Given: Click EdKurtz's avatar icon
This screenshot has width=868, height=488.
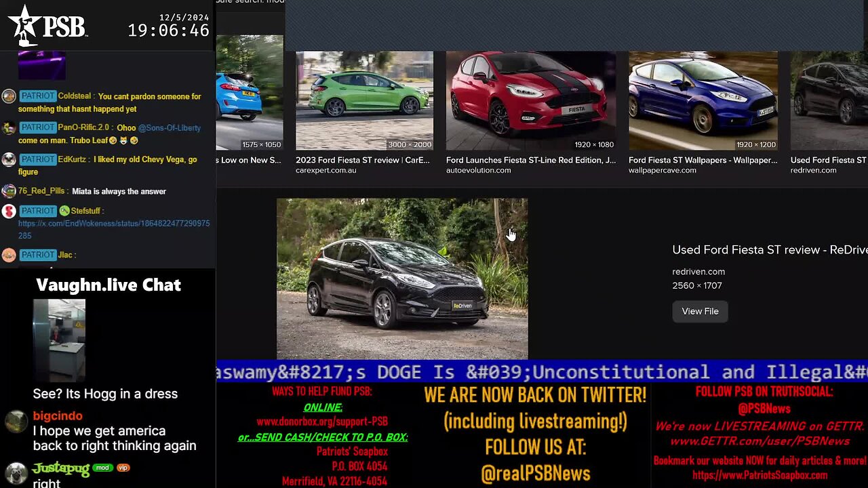Looking at the screenshot, I should pyautogui.click(x=9, y=159).
